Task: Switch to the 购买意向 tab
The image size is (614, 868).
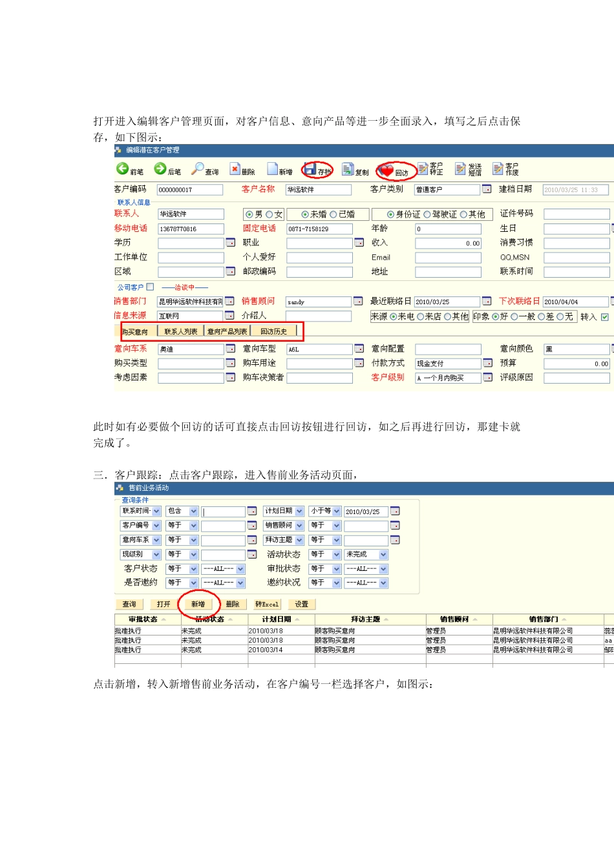Action: coord(135,331)
